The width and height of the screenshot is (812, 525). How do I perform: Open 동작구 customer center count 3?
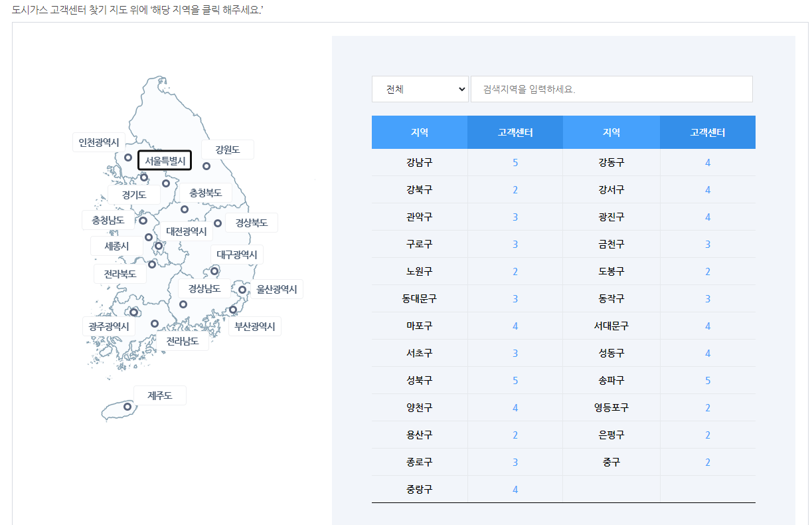tap(708, 298)
